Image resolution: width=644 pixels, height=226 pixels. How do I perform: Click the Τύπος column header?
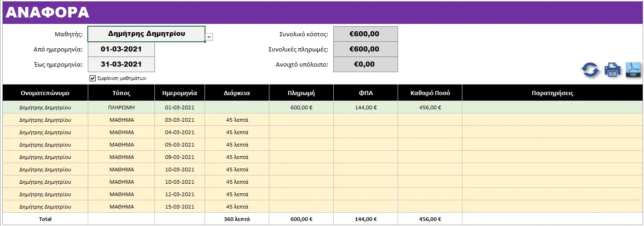click(x=121, y=93)
